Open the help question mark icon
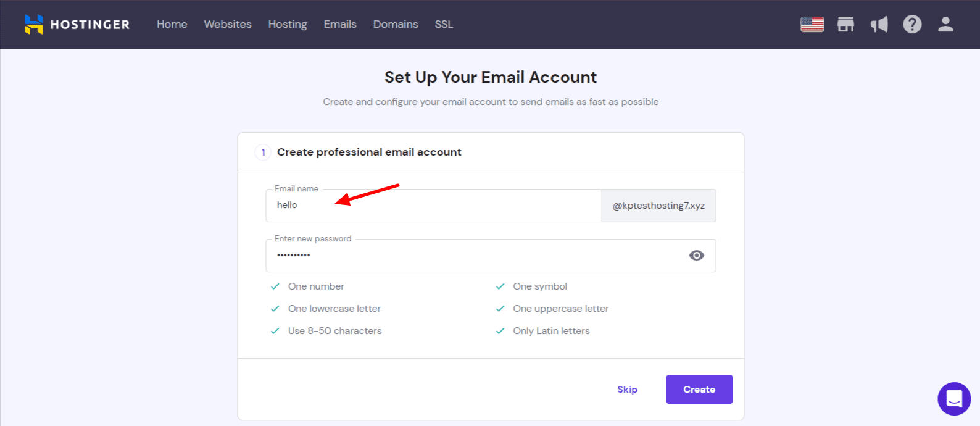 912,24
